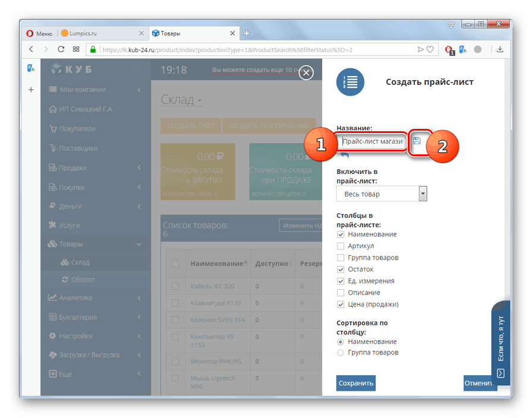The image size is (532, 418).
Task: Click the translate icon in Opera sidebar
Action: 31,68
